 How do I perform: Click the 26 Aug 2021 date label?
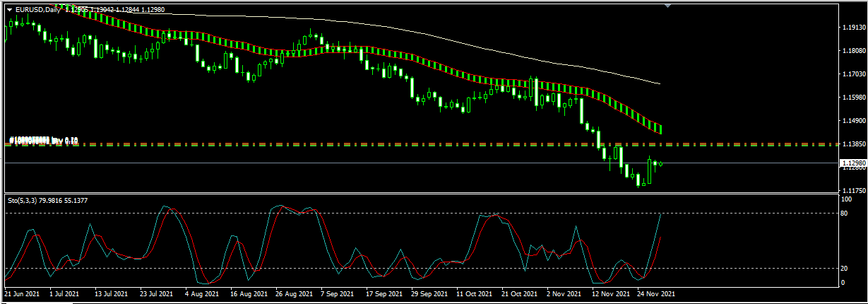295,293
